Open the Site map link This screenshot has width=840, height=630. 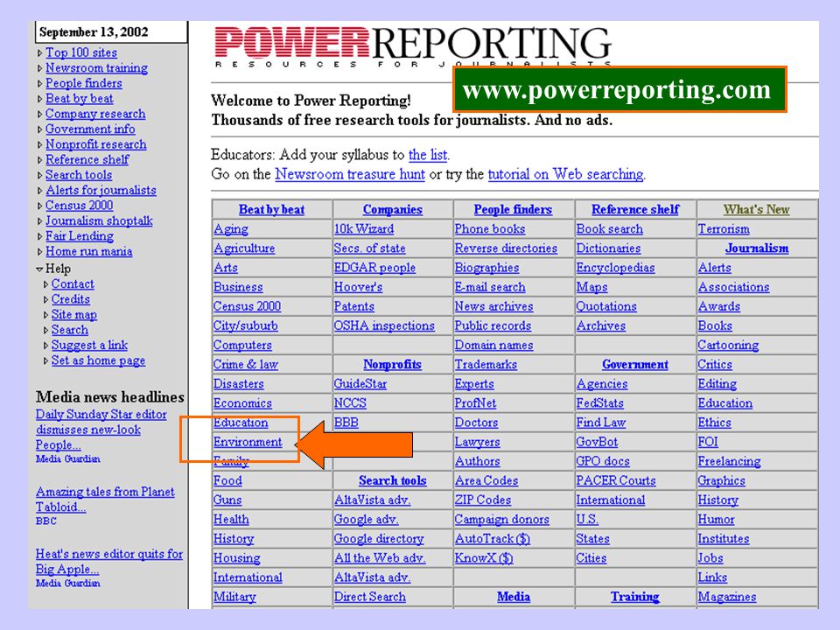(x=73, y=315)
